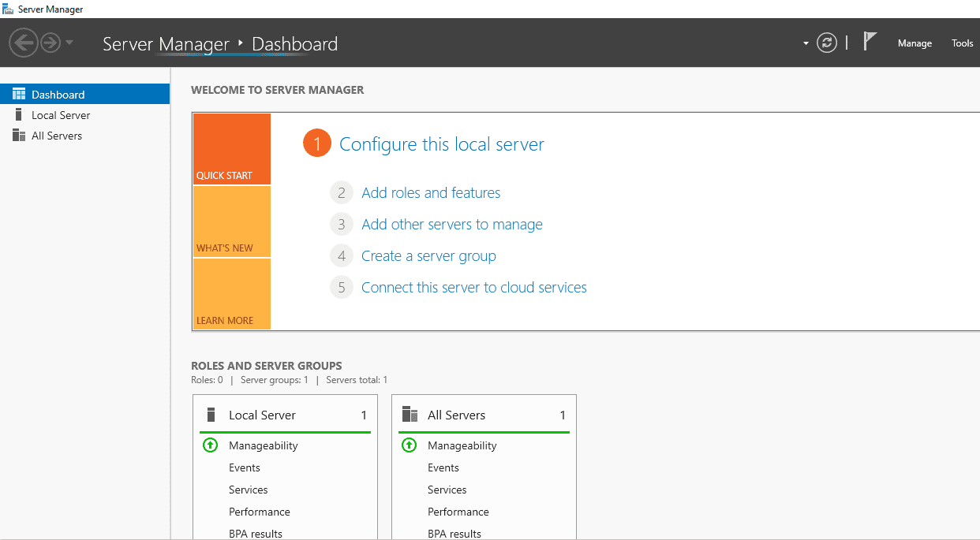Open the notifications flag icon
The image size is (980, 540).
point(870,43)
